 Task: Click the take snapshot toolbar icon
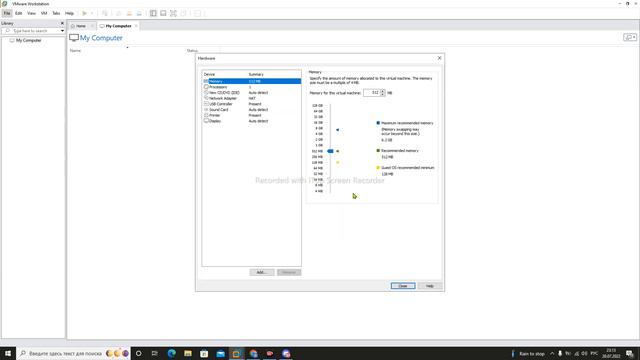(x=119, y=13)
